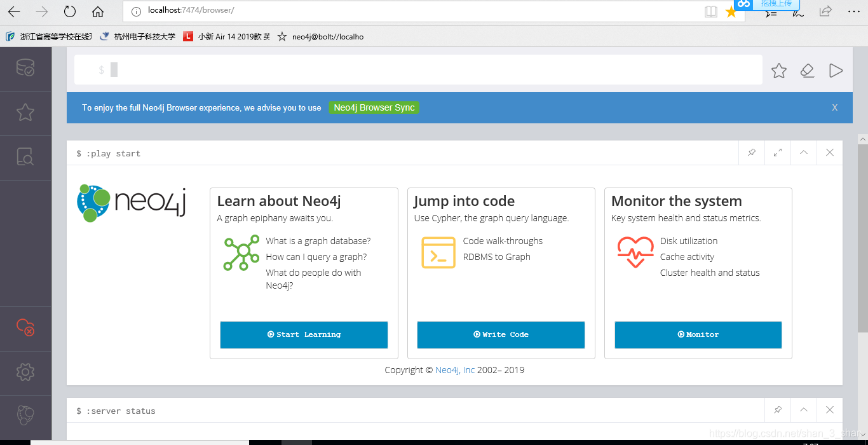
Task: Open the Favorites star sidebar panel
Action: (x=25, y=113)
